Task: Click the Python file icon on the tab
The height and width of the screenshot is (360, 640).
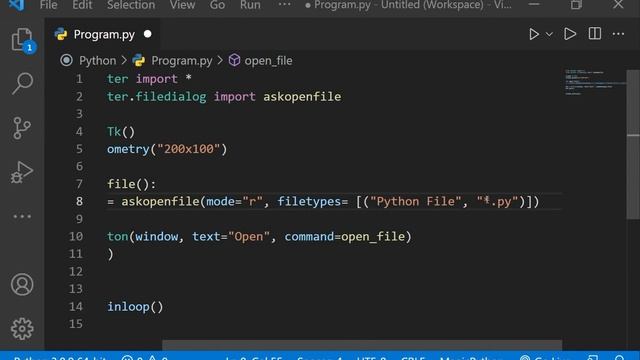Action: coord(61,34)
